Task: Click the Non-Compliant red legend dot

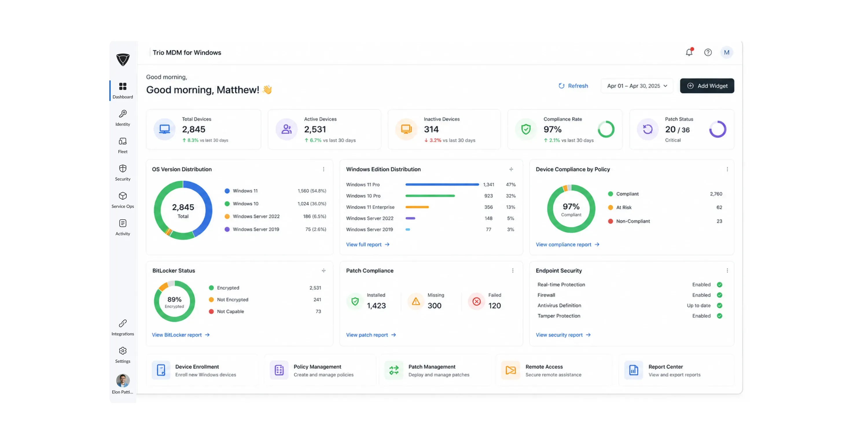Action: 610,221
